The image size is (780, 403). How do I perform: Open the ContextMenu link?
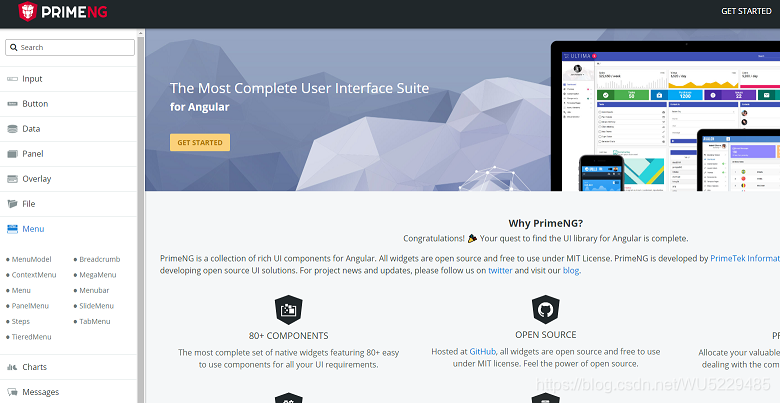34,275
